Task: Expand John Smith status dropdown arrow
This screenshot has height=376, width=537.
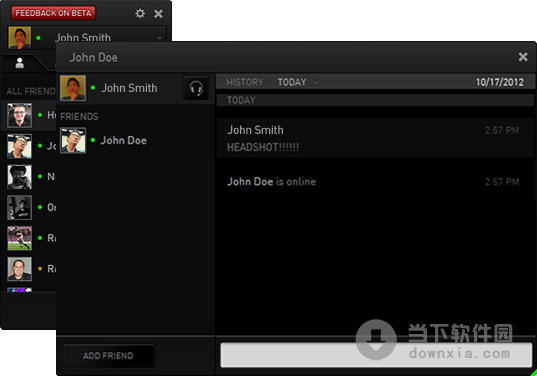Action: point(159,38)
